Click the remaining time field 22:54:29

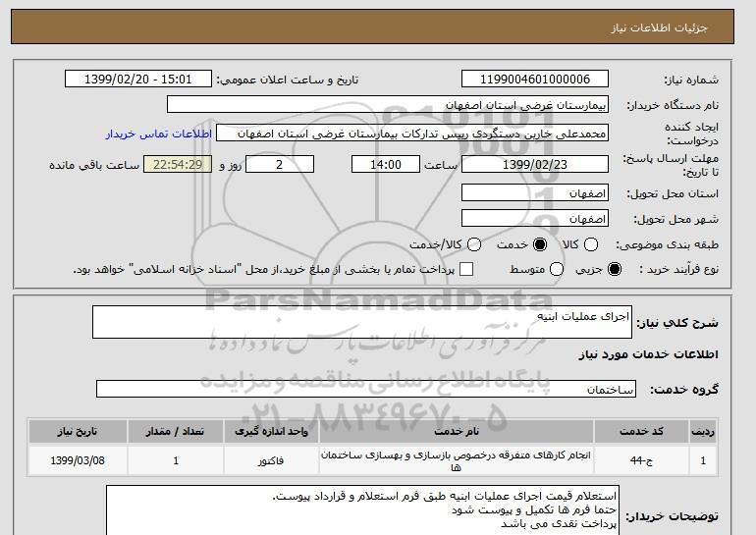(178, 164)
